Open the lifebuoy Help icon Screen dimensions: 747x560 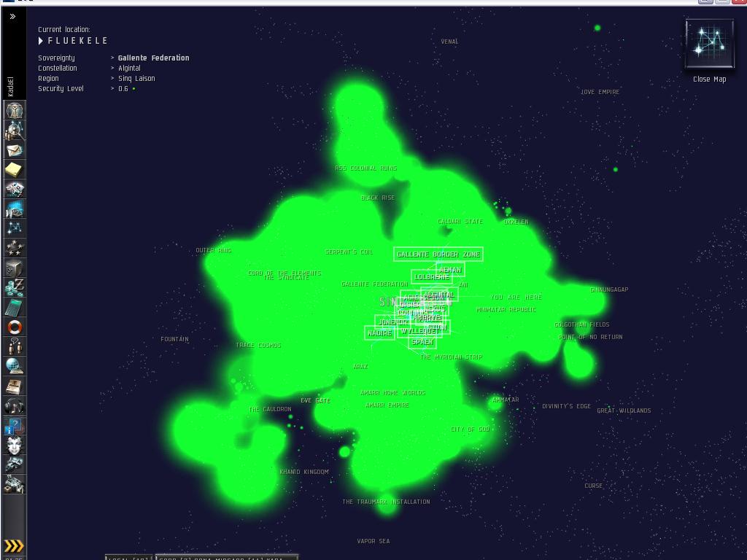(15, 327)
